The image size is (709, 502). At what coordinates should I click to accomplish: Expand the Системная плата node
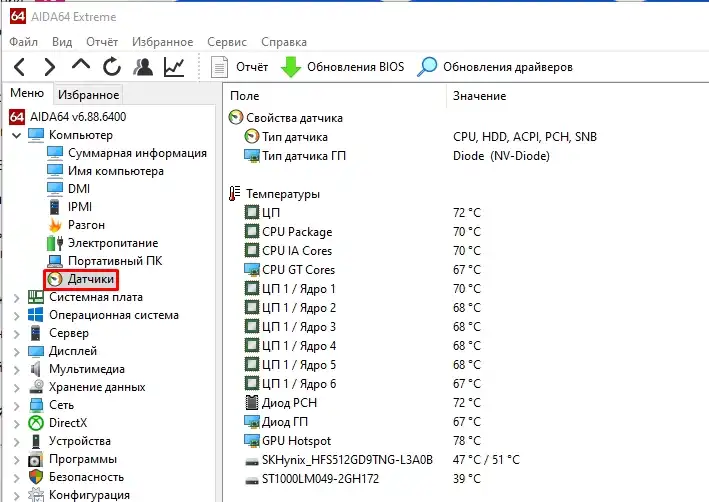pos(17,298)
